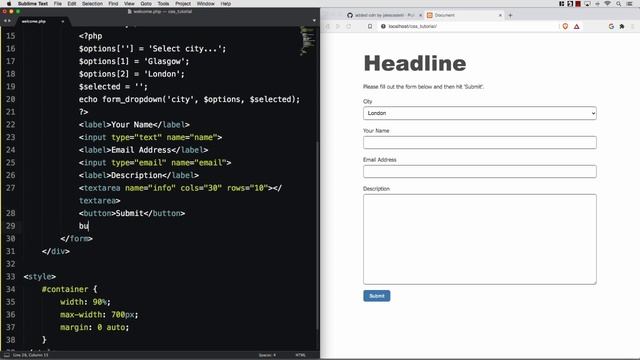
Task: Click the Wi-Fi icon in menu bar
Action: [x=607, y=4]
